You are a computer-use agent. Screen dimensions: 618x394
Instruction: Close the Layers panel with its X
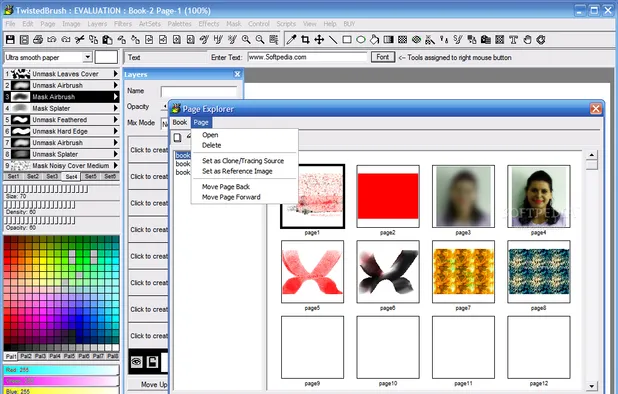[x=237, y=74]
